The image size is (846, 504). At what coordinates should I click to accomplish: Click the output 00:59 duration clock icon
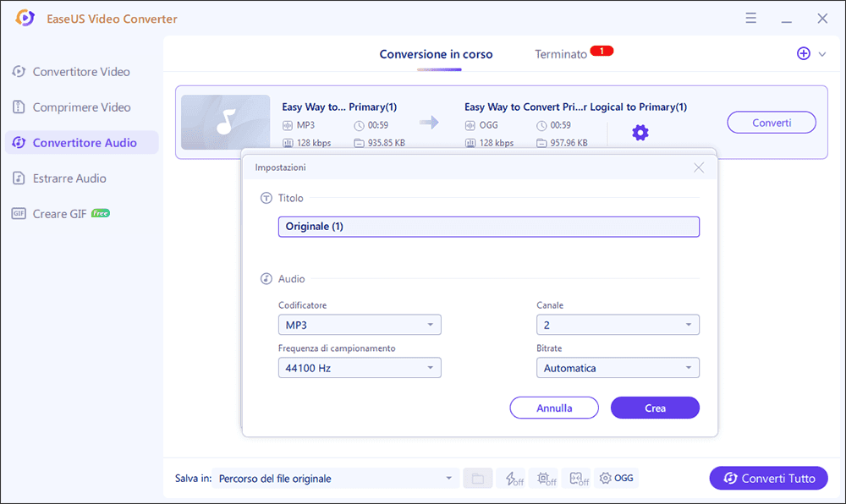[x=541, y=126]
